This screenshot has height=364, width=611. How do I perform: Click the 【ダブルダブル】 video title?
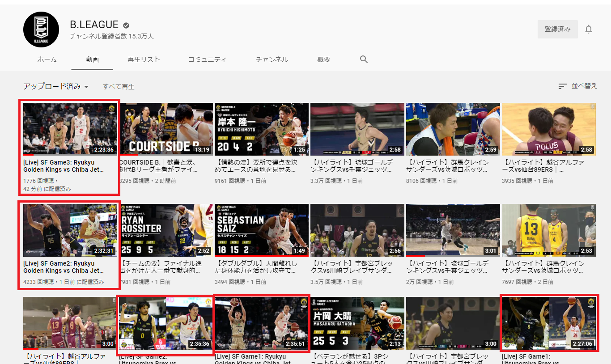255,267
